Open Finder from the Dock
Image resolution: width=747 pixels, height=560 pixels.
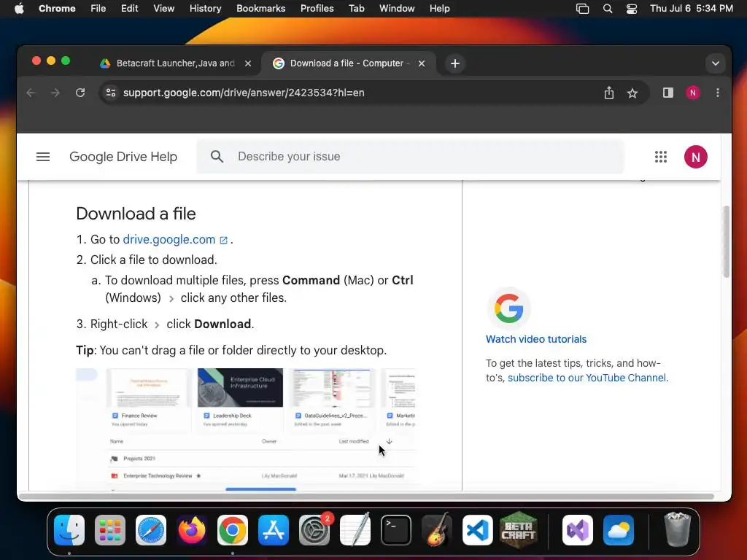[x=69, y=530]
